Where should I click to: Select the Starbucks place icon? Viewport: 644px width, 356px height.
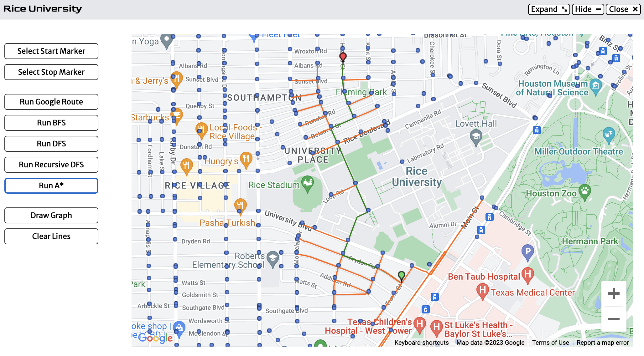click(x=177, y=114)
